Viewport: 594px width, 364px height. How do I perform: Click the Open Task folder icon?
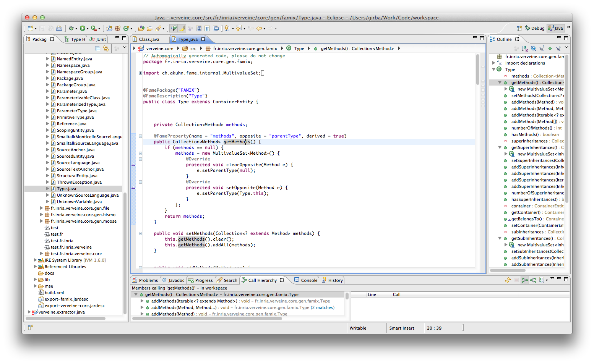[x=149, y=28]
